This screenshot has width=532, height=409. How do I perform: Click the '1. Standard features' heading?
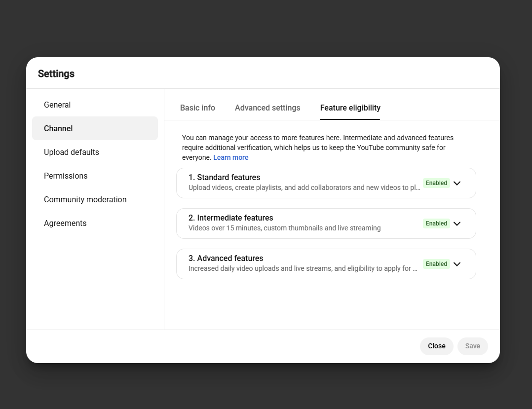pos(224,178)
